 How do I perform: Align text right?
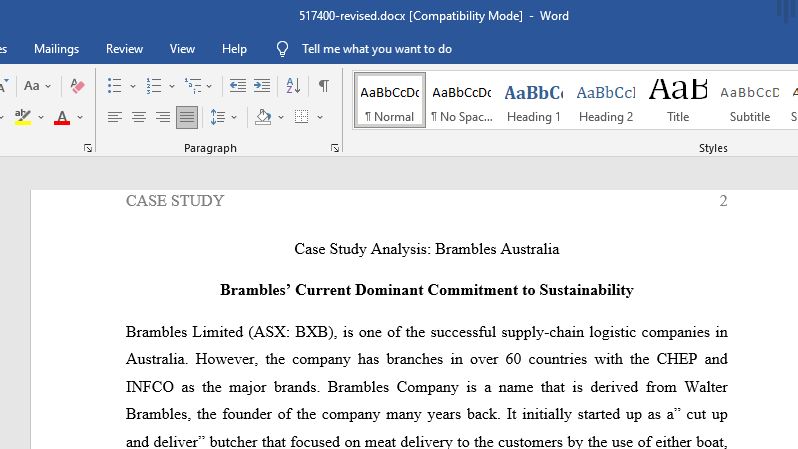(x=163, y=118)
